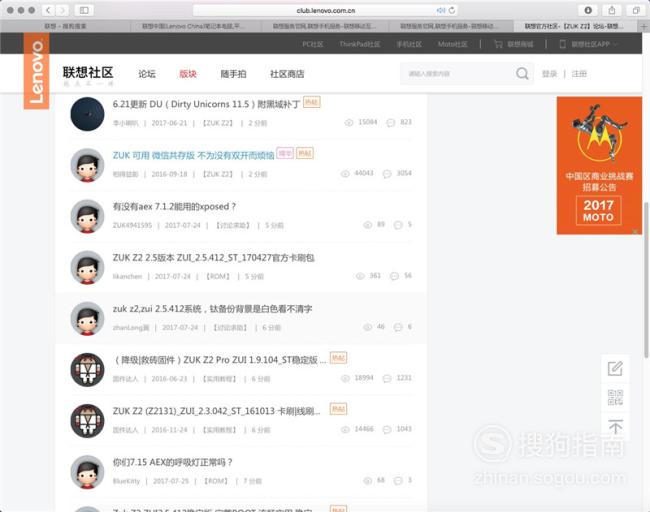Go back using Safari's back arrow
The width and height of the screenshot is (650, 512).
pos(48,10)
